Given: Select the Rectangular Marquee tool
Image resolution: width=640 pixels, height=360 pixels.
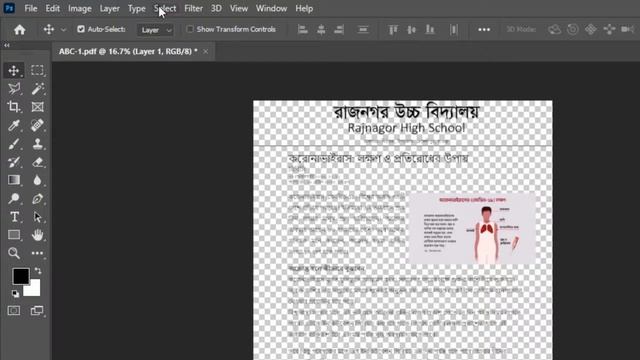Looking at the screenshot, I should click(37, 71).
